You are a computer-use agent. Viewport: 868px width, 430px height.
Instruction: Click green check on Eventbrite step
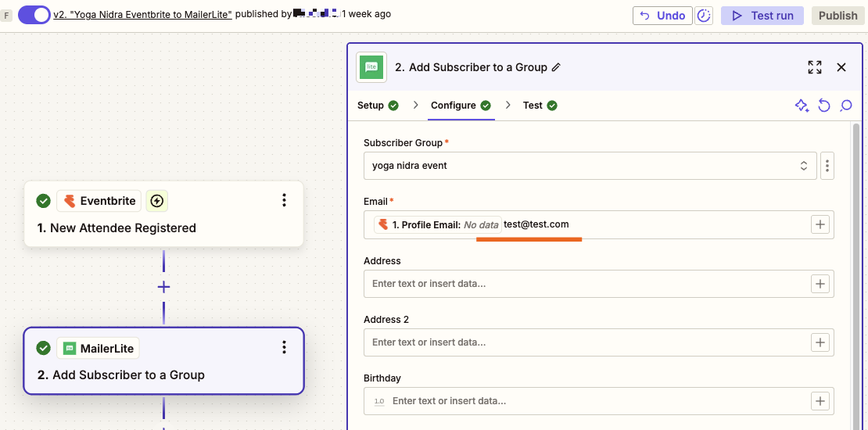pyautogui.click(x=43, y=201)
